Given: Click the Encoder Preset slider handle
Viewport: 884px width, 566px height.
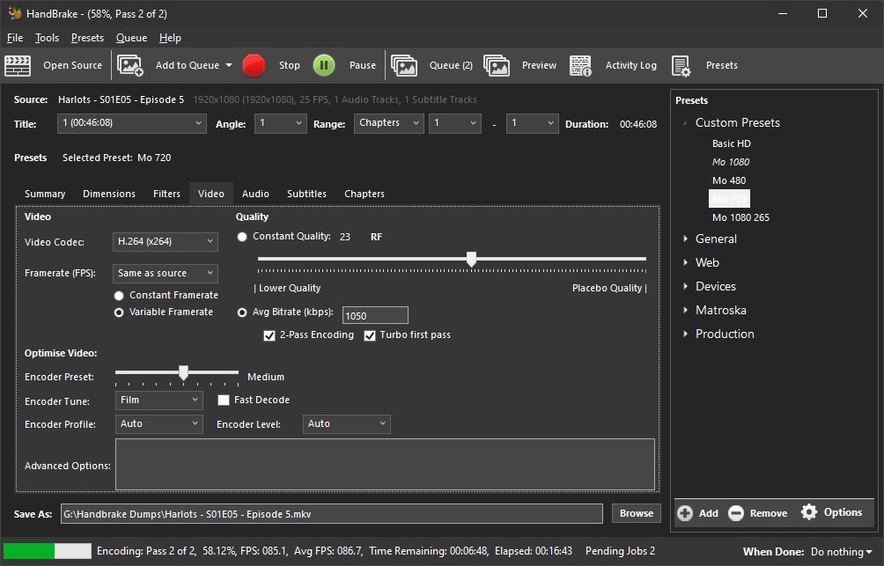Looking at the screenshot, I should [183, 373].
